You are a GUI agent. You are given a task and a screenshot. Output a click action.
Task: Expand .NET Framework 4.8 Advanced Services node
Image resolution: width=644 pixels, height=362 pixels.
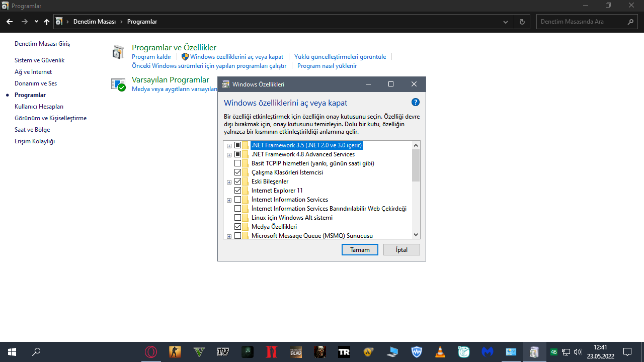pyautogui.click(x=229, y=155)
